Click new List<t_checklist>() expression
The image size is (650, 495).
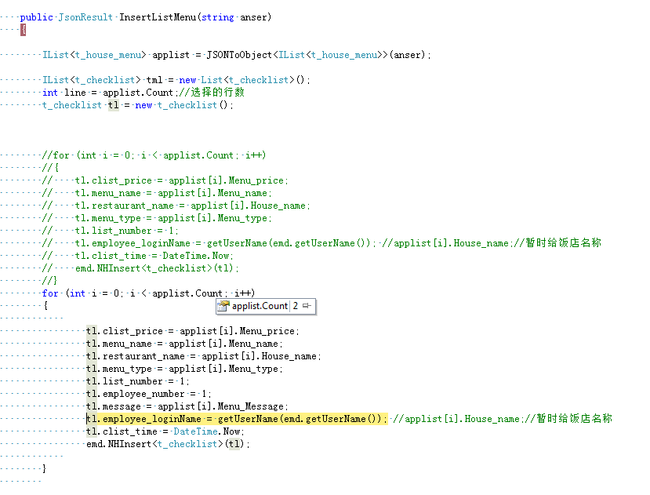242,80
